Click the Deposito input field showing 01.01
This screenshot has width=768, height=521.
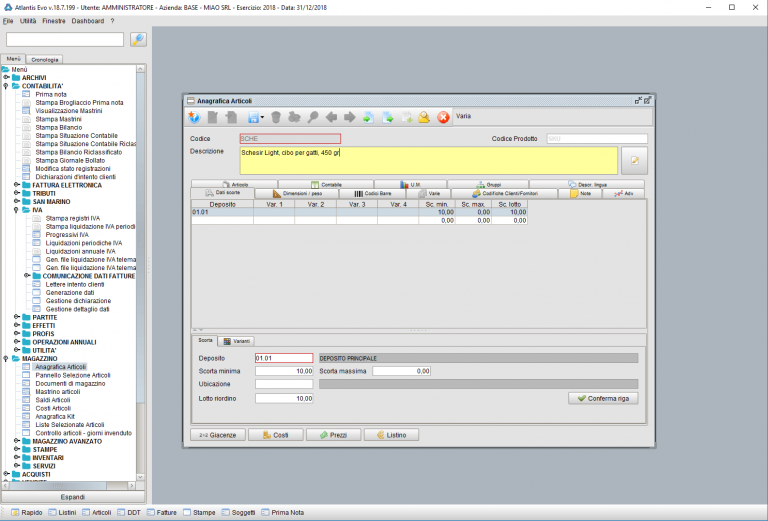284,358
